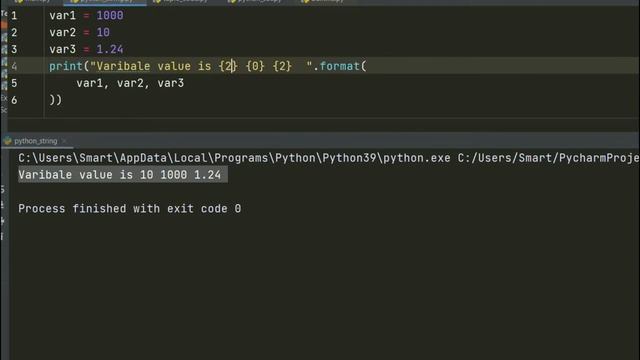Click line number 6 in the gutter
The image size is (640, 360).
click(14, 100)
